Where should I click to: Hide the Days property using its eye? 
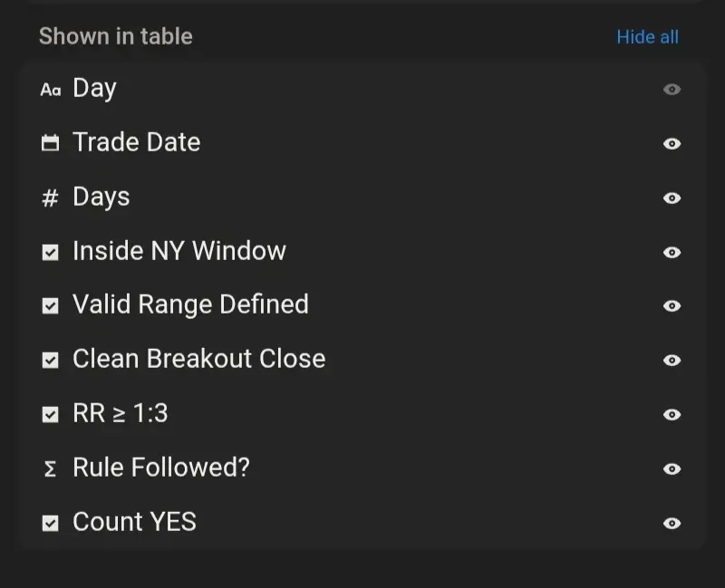click(x=672, y=198)
